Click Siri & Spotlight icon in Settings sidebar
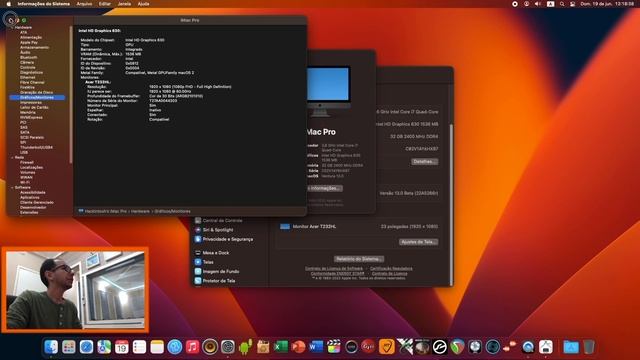The width and height of the screenshot is (640, 360). [x=198, y=230]
